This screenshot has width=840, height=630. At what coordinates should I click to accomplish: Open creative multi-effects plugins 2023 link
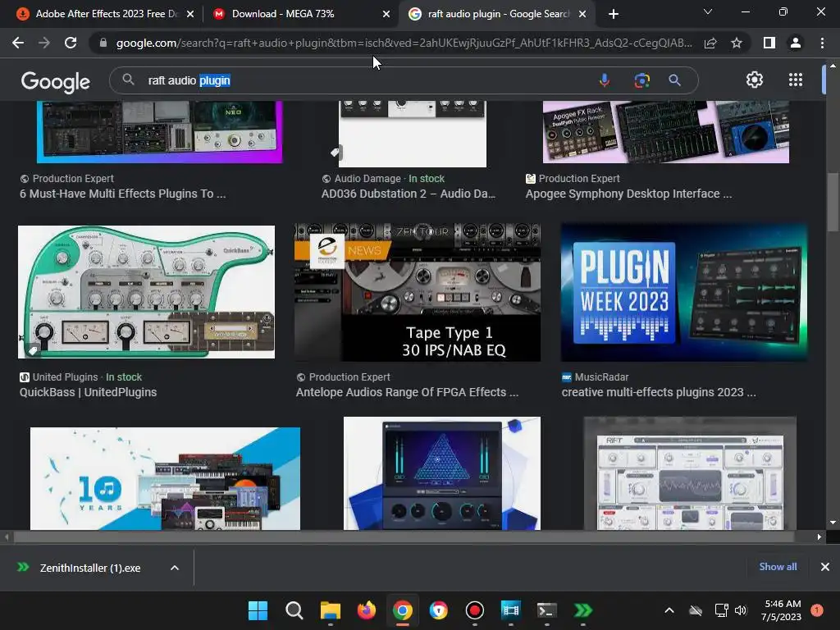pyautogui.click(x=659, y=392)
